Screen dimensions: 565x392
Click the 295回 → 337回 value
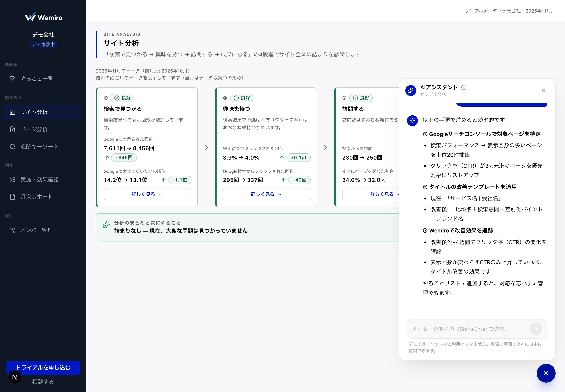coord(243,180)
